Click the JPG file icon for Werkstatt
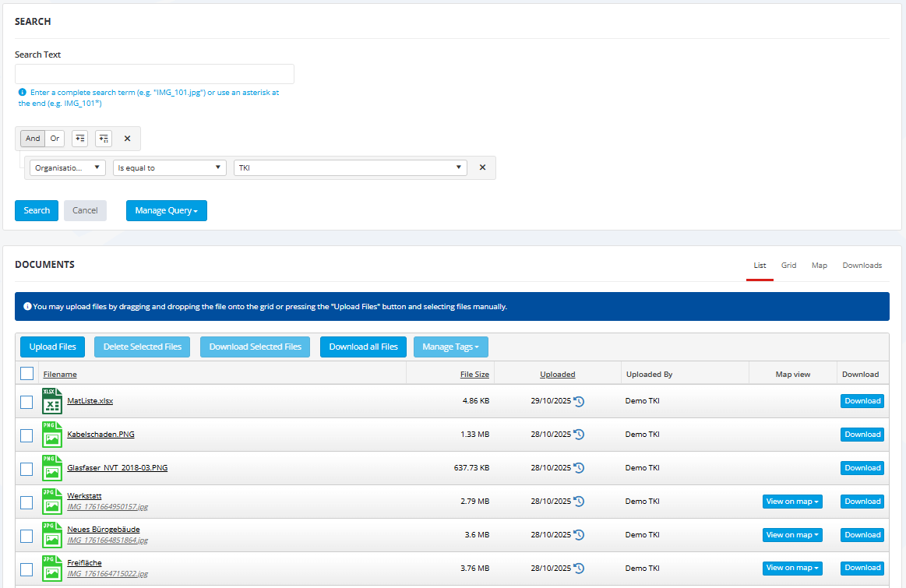This screenshot has width=906, height=588. 51,502
